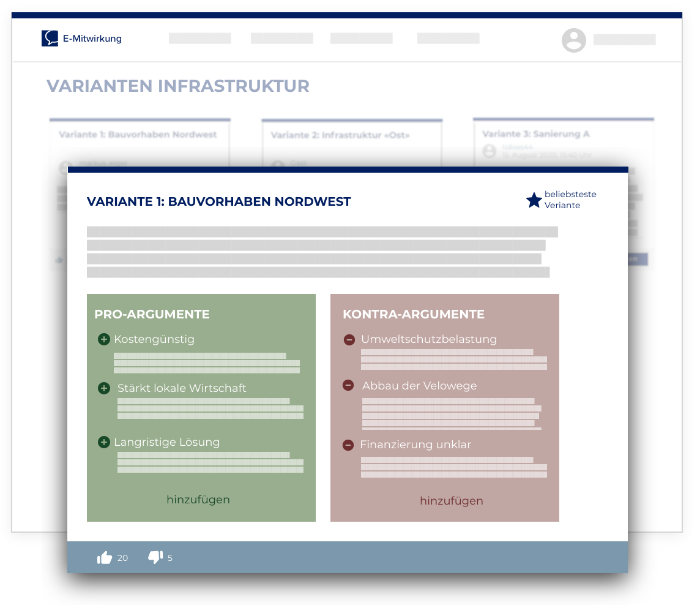
Task: Click the plus icon beside Kostengünstig
Action: 103,338
